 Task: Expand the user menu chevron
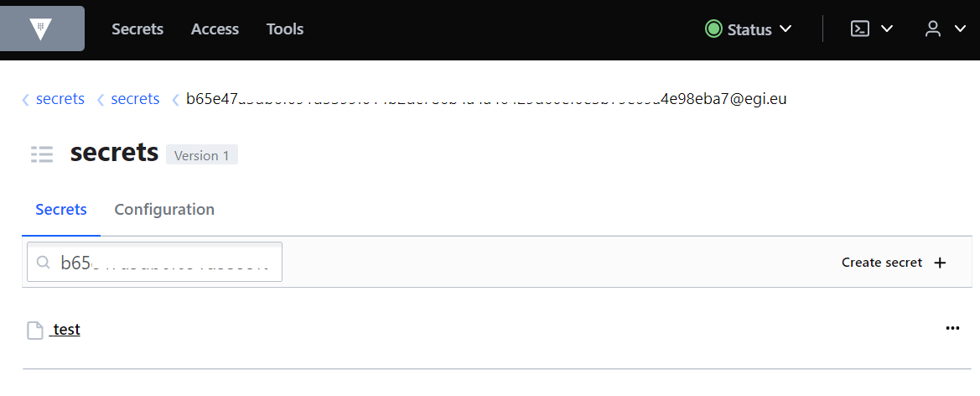[960, 29]
